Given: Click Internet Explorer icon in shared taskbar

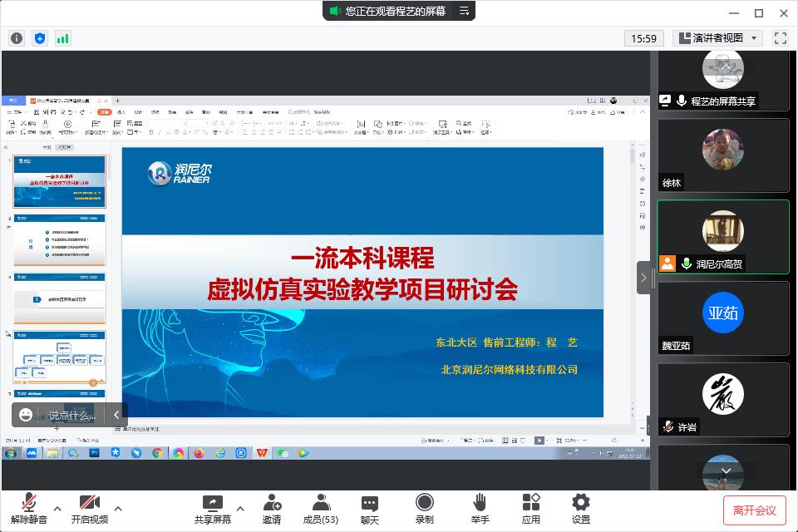Looking at the screenshot, I should click(220, 453).
